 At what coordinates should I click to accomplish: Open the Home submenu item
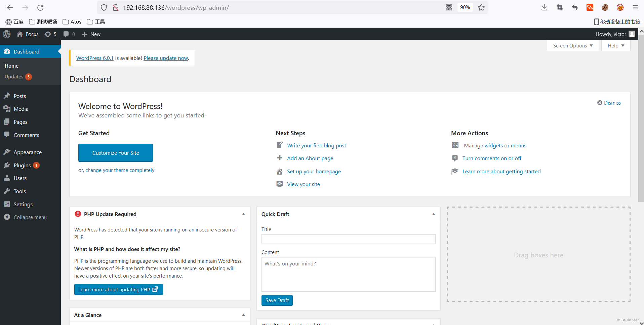coord(11,66)
